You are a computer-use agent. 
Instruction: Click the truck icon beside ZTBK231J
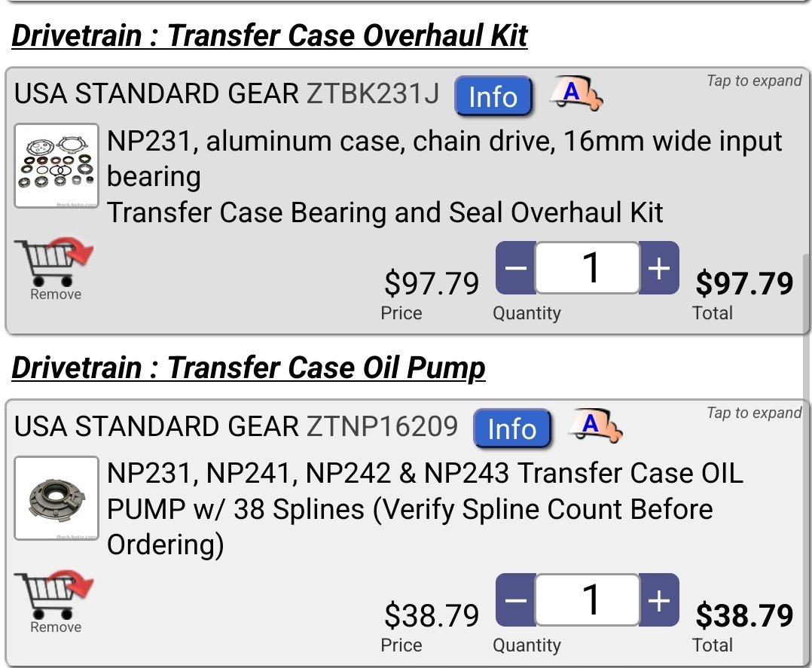tap(575, 95)
